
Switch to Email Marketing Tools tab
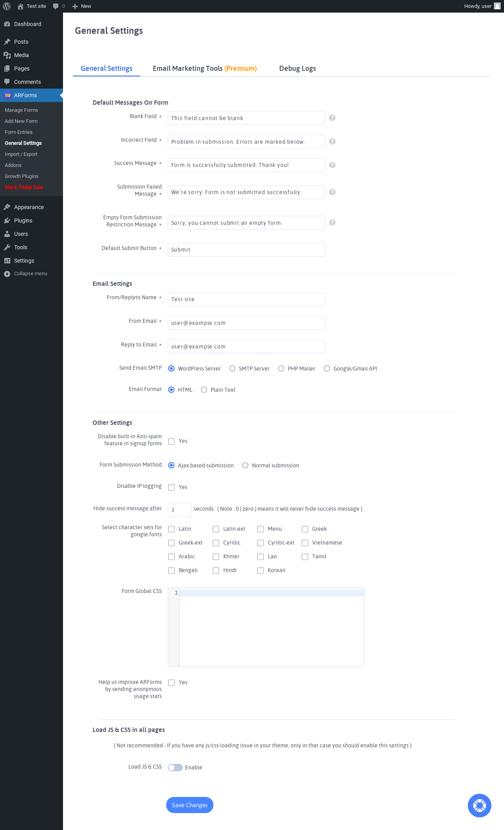pos(205,69)
